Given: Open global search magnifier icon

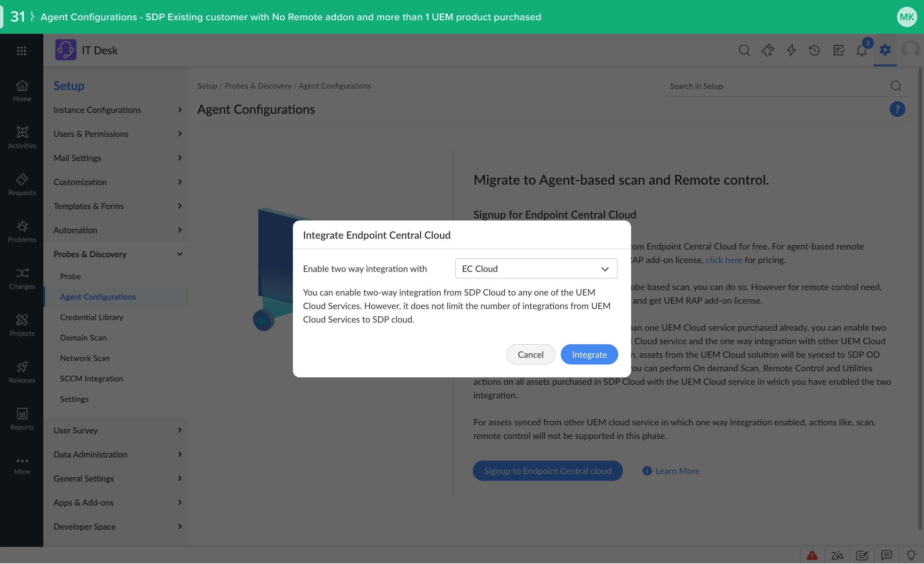Looking at the screenshot, I should [744, 50].
